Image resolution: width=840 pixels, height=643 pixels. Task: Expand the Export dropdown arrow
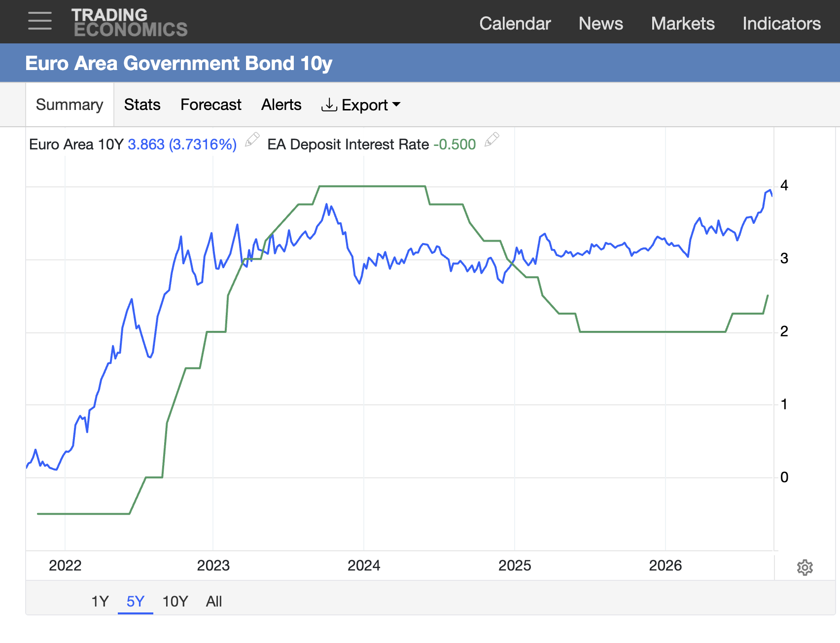(x=396, y=105)
